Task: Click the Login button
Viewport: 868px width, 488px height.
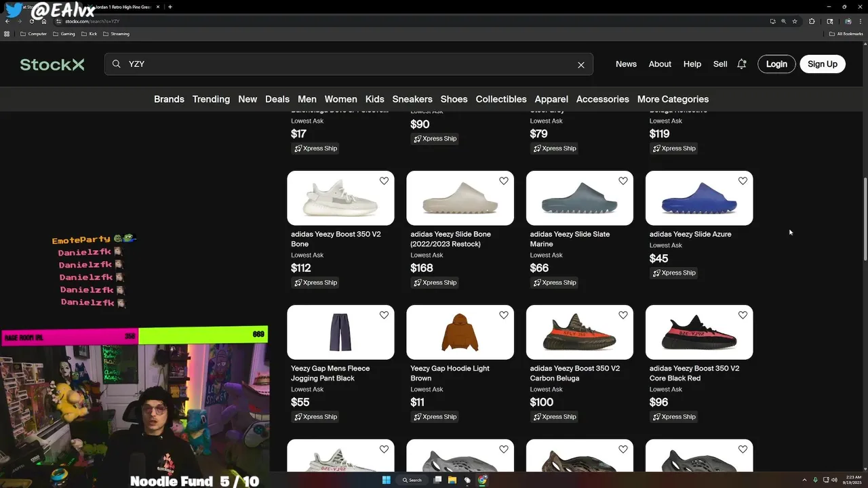Action: pos(776,64)
